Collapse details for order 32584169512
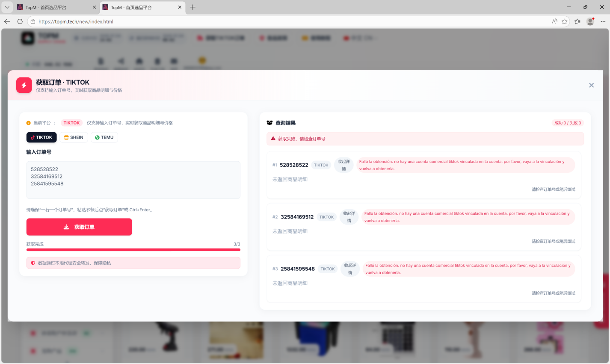This screenshot has height=364, width=610. pyautogui.click(x=349, y=217)
